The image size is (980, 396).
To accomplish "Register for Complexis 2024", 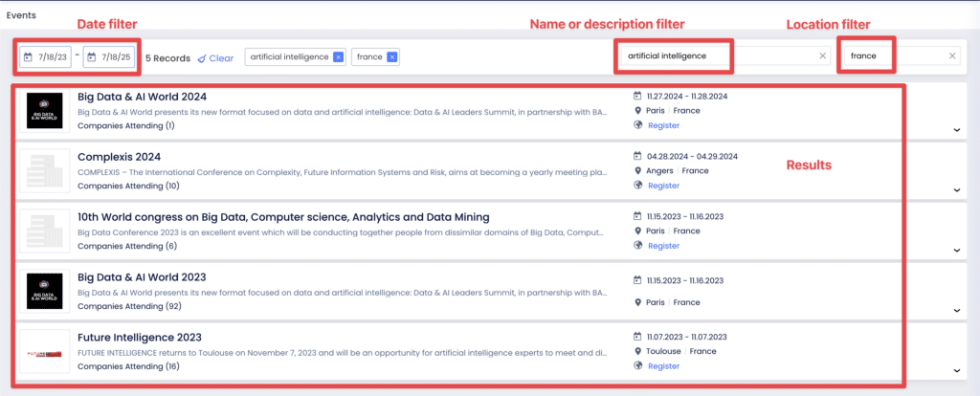I will 663,186.
